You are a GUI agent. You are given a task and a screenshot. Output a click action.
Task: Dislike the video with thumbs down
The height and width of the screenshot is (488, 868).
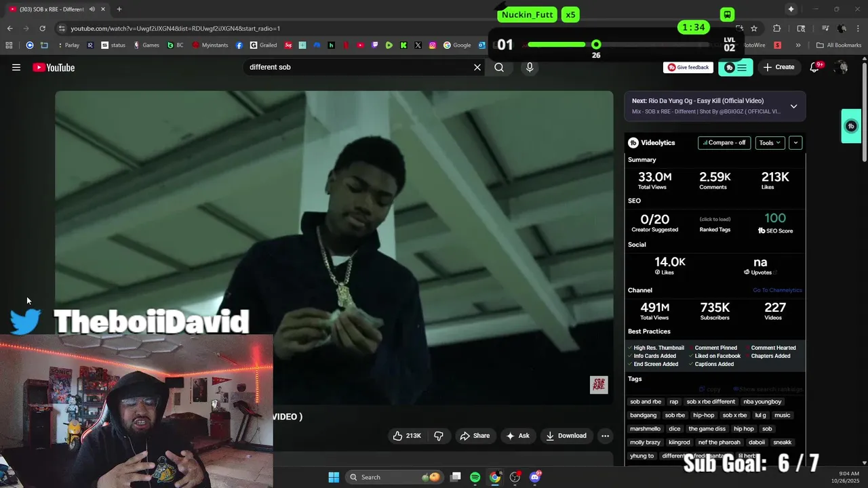[x=439, y=436]
